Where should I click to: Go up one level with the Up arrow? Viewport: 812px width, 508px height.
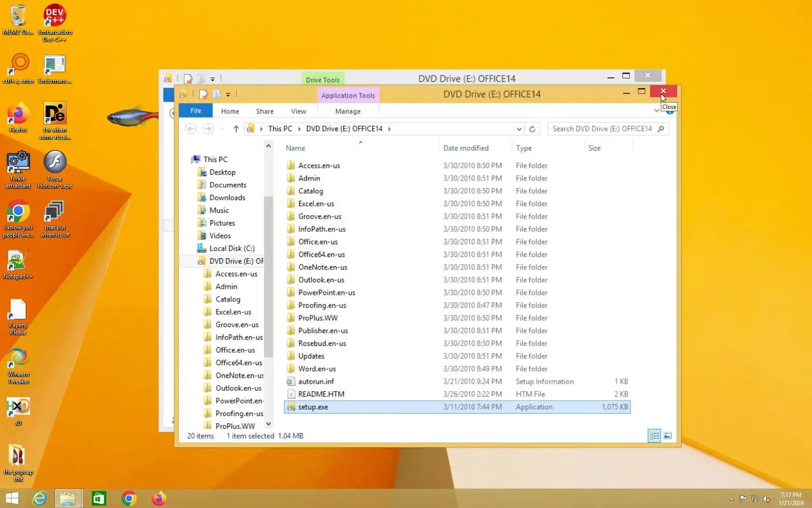tap(236, 129)
